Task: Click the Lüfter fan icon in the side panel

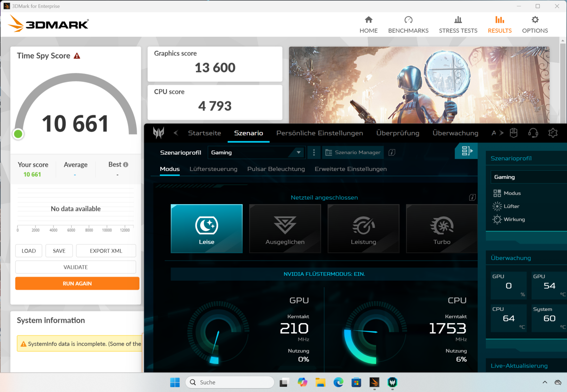Action: [x=497, y=206]
